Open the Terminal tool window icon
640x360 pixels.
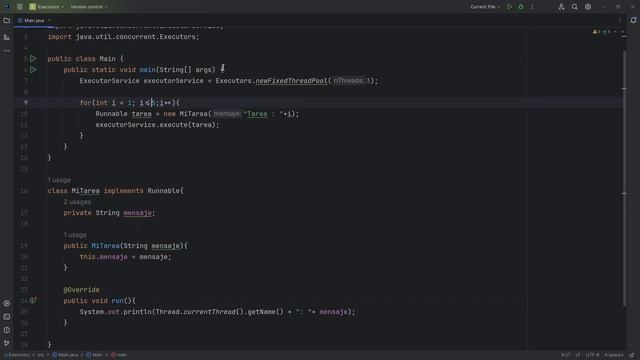[7, 317]
